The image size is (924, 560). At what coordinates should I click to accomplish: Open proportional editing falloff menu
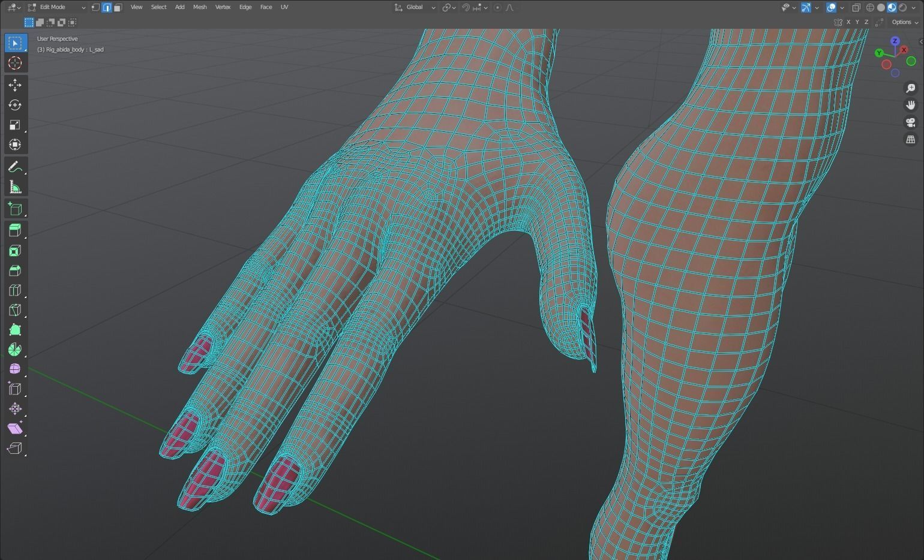509,7
